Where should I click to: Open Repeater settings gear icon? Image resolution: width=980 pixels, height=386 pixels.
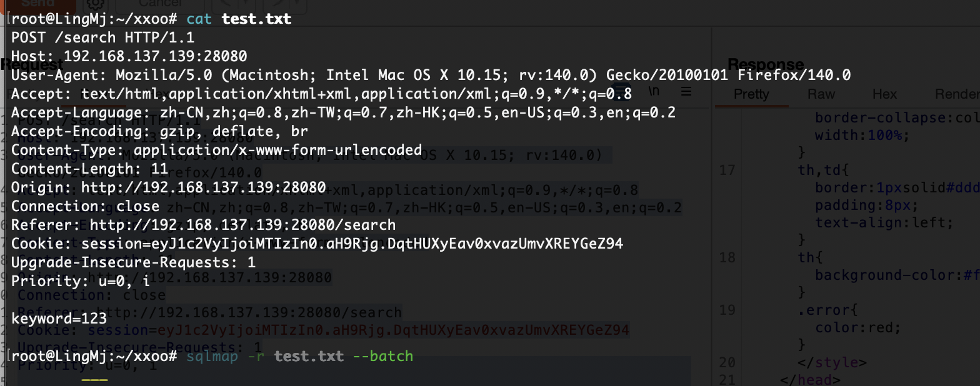point(97,4)
